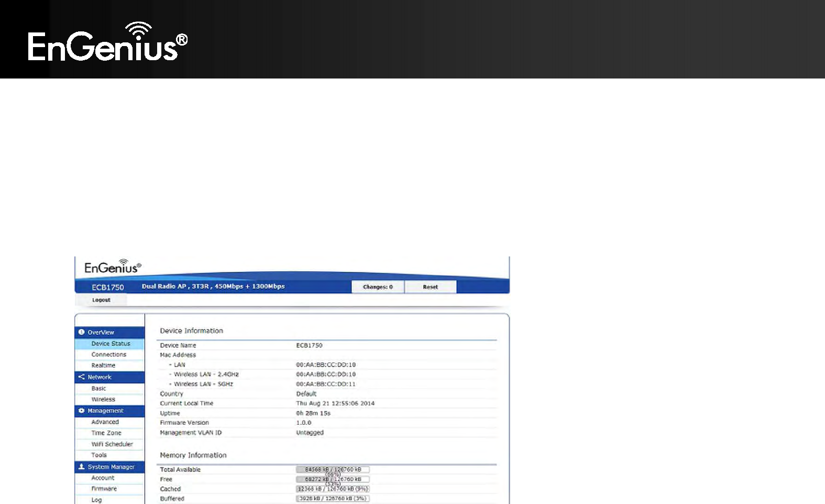Click the Cached memory progress bar

(333, 489)
